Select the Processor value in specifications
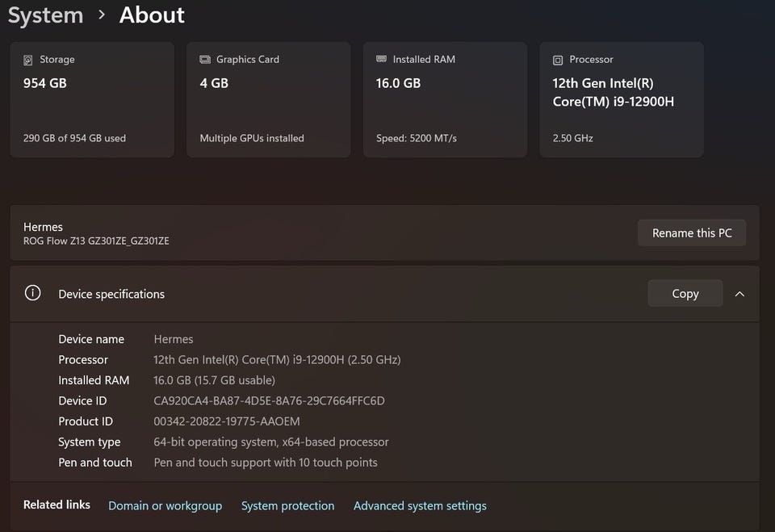 click(x=277, y=359)
